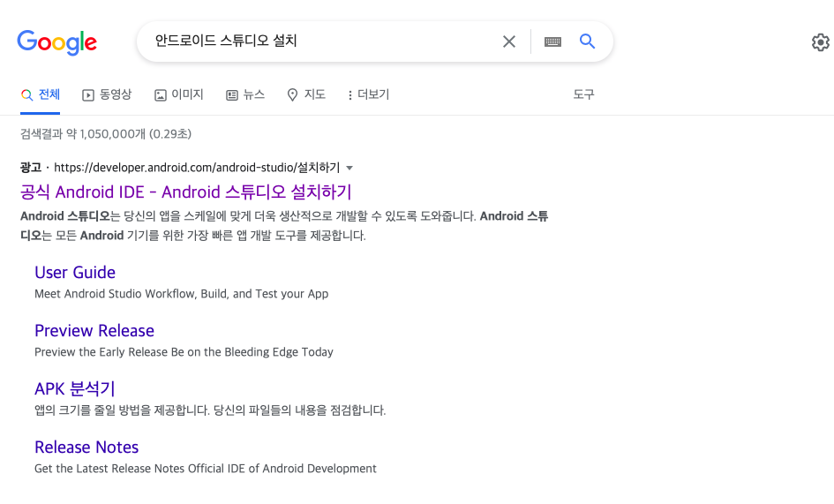Click the Google logo

[56, 42]
